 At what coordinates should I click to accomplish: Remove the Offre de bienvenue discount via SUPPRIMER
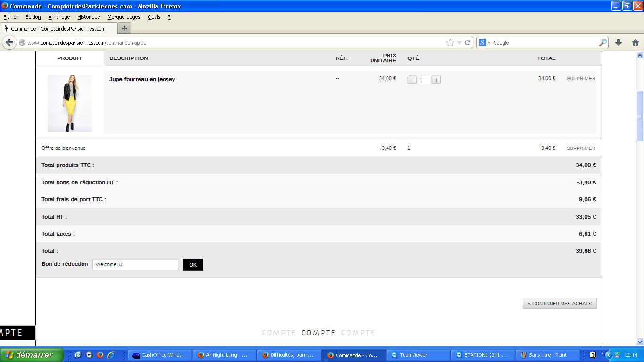pyautogui.click(x=581, y=148)
